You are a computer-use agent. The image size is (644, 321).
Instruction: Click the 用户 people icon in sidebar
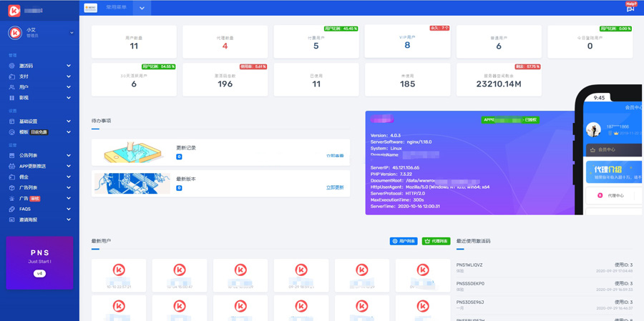tap(11, 87)
